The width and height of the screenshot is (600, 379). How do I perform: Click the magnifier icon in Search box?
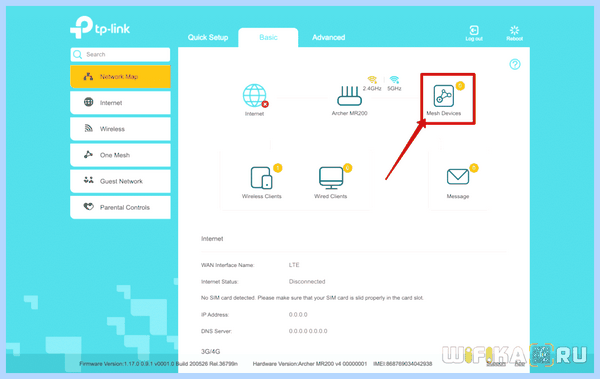[x=78, y=54]
